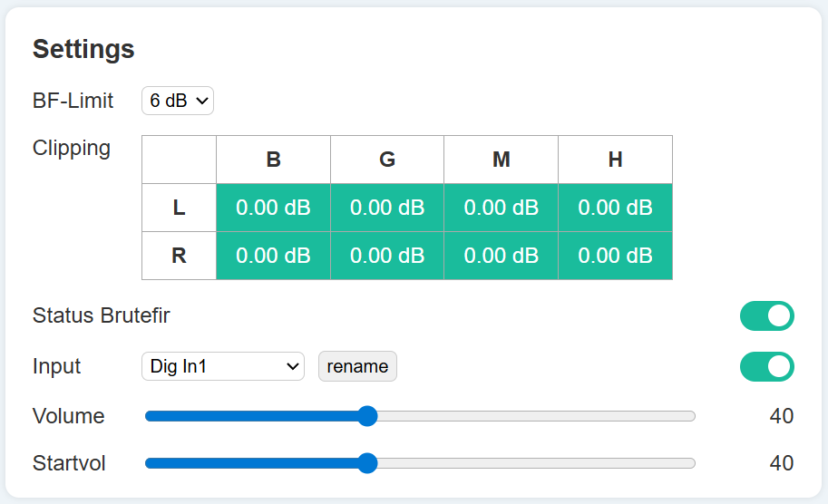This screenshot has height=504, width=828.
Task: Click the H column header
Action: [x=615, y=160]
